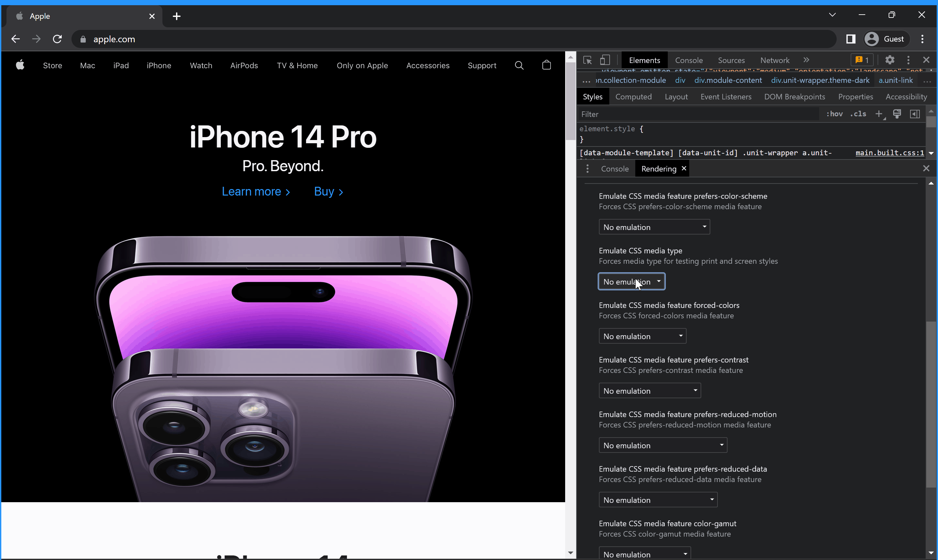Screen dimensions: 938x560
Task: Open the Console panel in DevTools
Action: [x=689, y=60]
